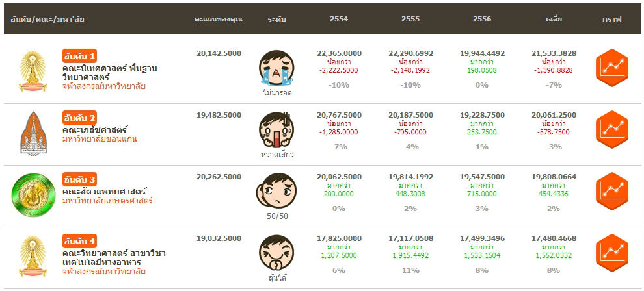
Task: Click the คณะเภสัชศาสตร์ faculty name
Action: pyautogui.click(x=95, y=129)
